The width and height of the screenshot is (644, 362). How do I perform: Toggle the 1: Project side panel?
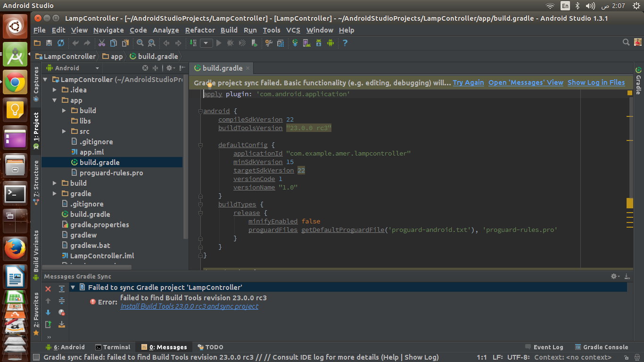click(36, 131)
